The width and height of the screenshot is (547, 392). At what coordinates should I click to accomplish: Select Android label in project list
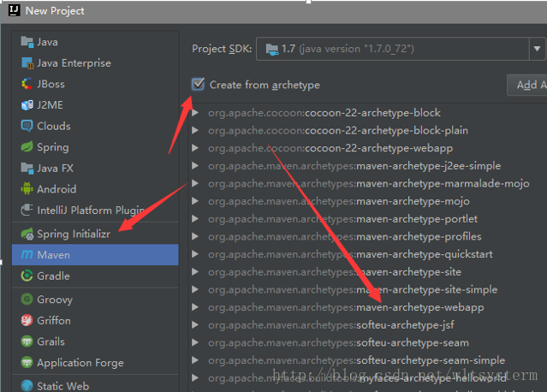[x=56, y=189]
